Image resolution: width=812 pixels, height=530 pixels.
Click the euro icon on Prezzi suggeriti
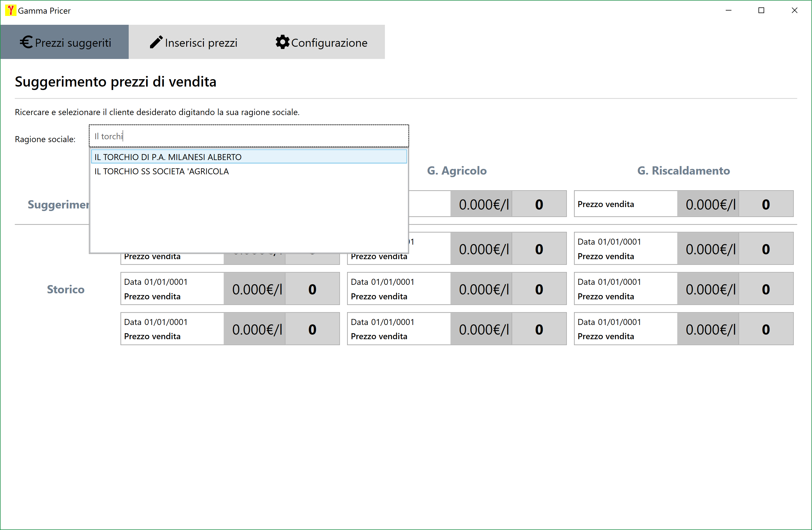coord(26,42)
